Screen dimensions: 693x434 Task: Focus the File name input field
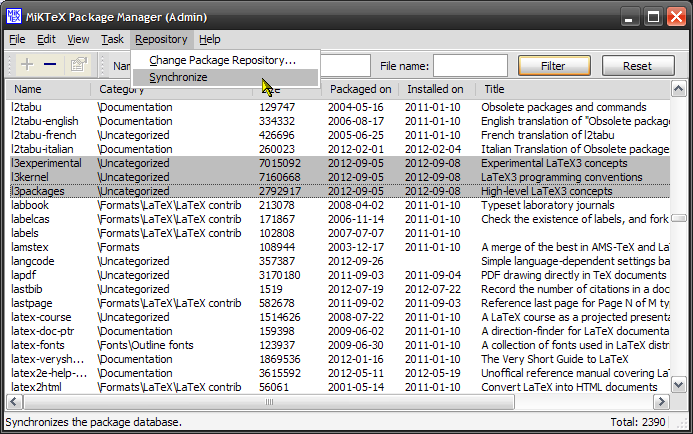[470, 66]
